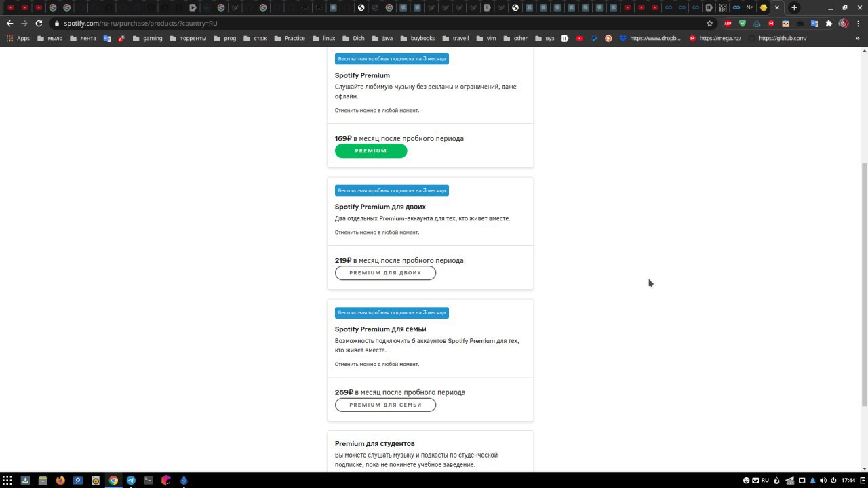The width and height of the screenshot is (868, 488).
Task: Open the Chrome profile avatar
Action: click(844, 23)
